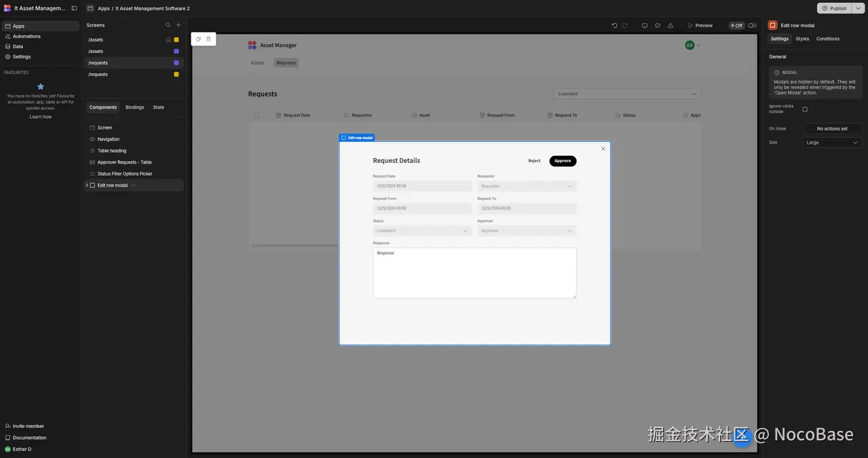Open the device preview screen-size icon
The width and height of the screenshot is (868, 458).
point(645,26)
